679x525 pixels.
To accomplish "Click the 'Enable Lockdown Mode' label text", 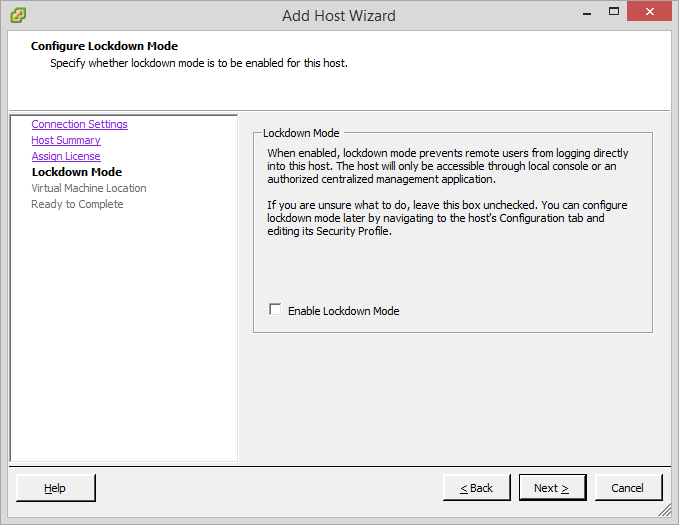I will (343, 311).
